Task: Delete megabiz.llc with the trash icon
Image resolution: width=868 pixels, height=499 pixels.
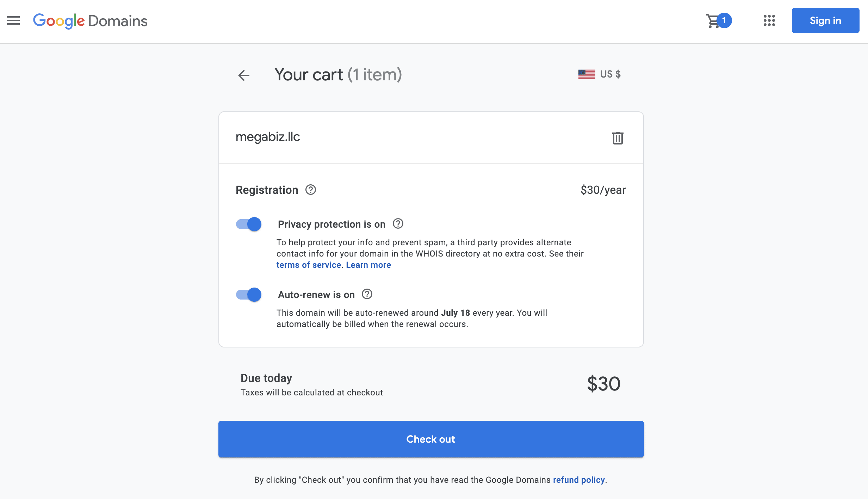Action: 618,138
